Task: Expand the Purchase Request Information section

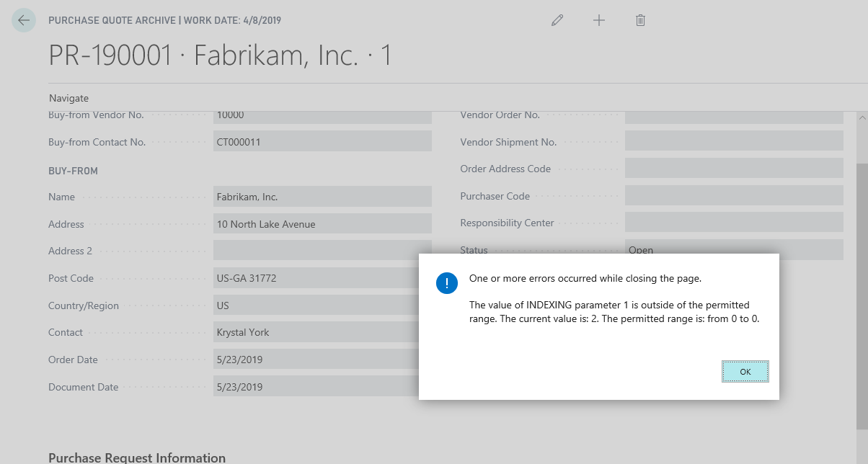Action: click(137, 458)
